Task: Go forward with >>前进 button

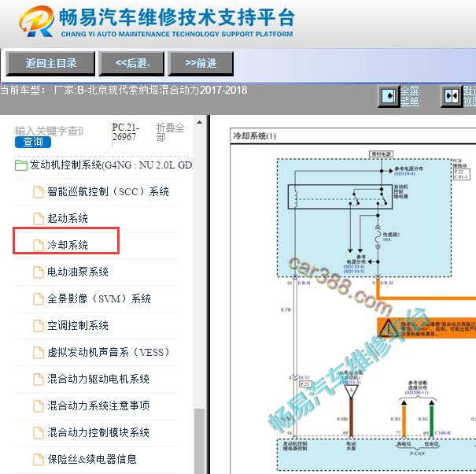Action: point(201,64)
